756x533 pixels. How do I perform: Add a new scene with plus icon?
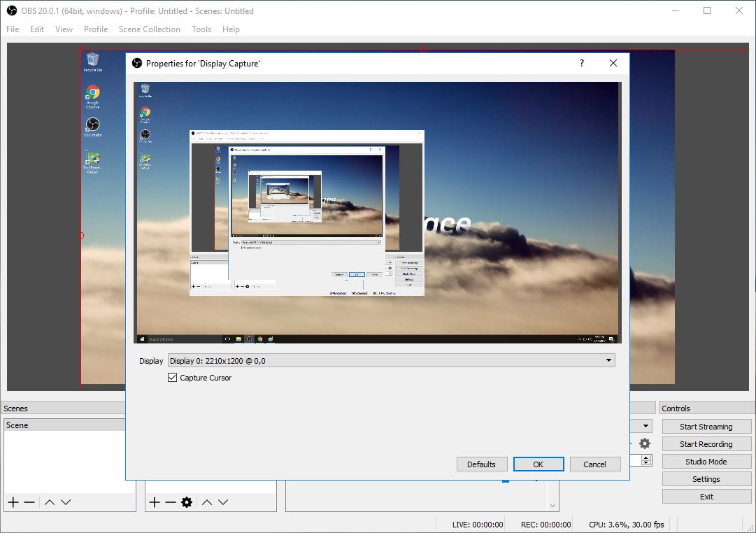(13, 502)
